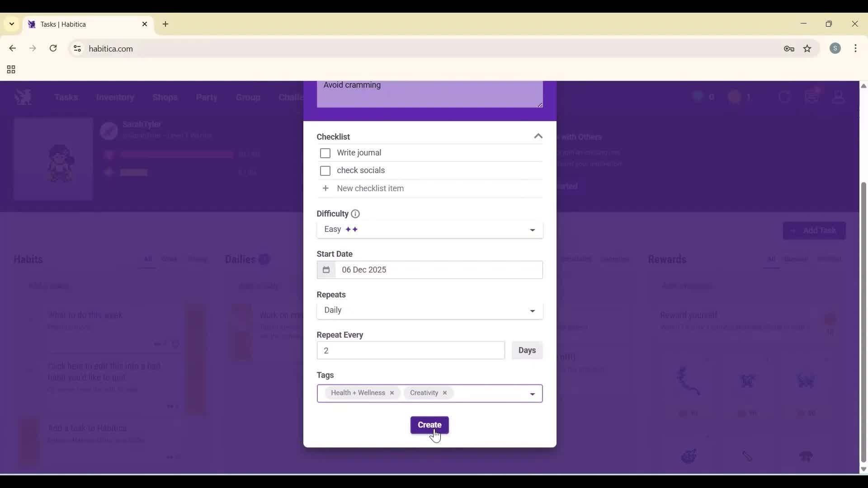Viewport: 868px width, 488px height.
Task: Remove the Health + Wellness tag
Action: (x=392, y=393)
